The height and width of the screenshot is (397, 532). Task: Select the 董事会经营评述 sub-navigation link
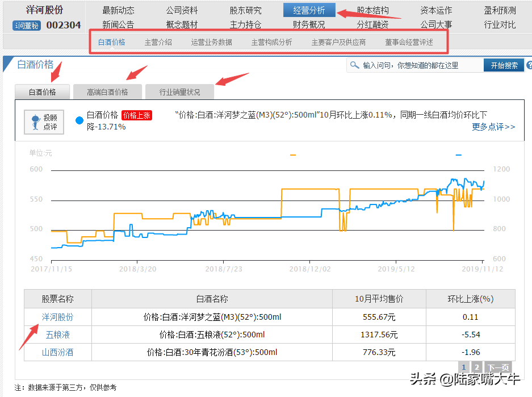(x=409, y=42)
